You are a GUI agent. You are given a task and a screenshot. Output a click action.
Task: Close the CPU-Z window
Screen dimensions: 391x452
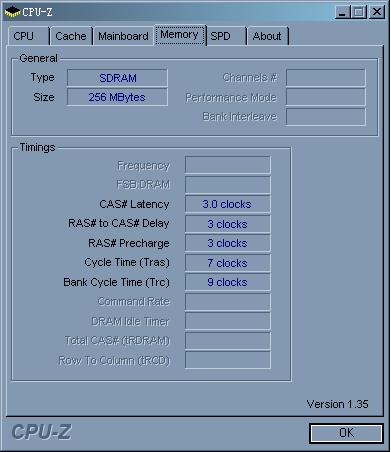pyautogui.click(x=377, y=12)
